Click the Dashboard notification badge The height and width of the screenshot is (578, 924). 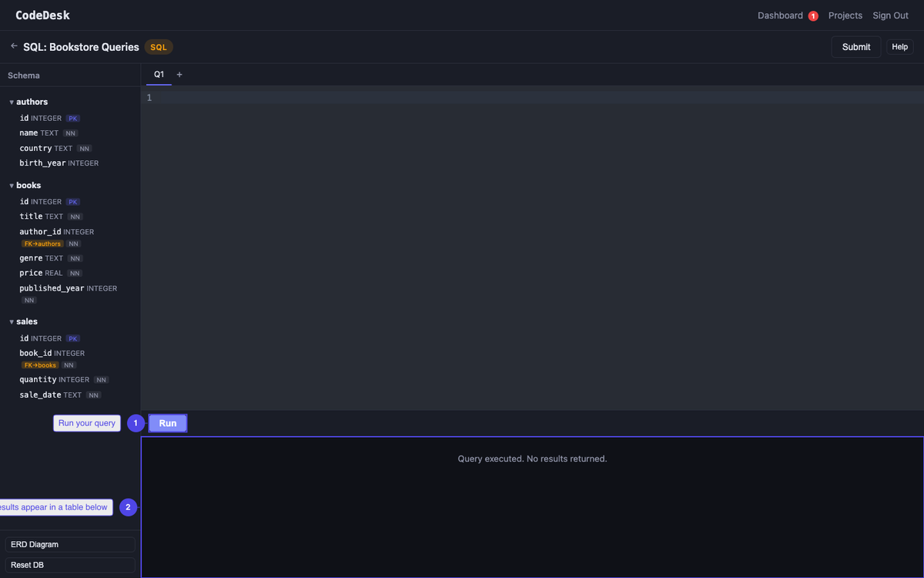[814, 15]
